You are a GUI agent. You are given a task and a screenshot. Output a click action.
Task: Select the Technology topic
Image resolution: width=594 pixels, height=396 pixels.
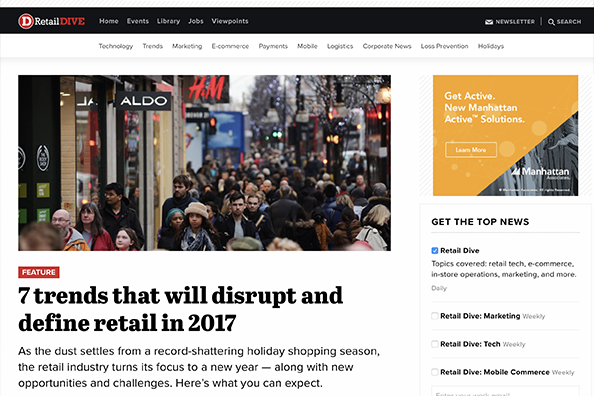point(116,46)
